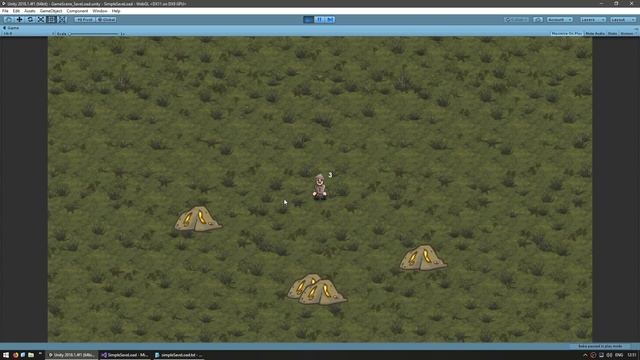Show hidden system tray icons

click(x=585, y=355)
